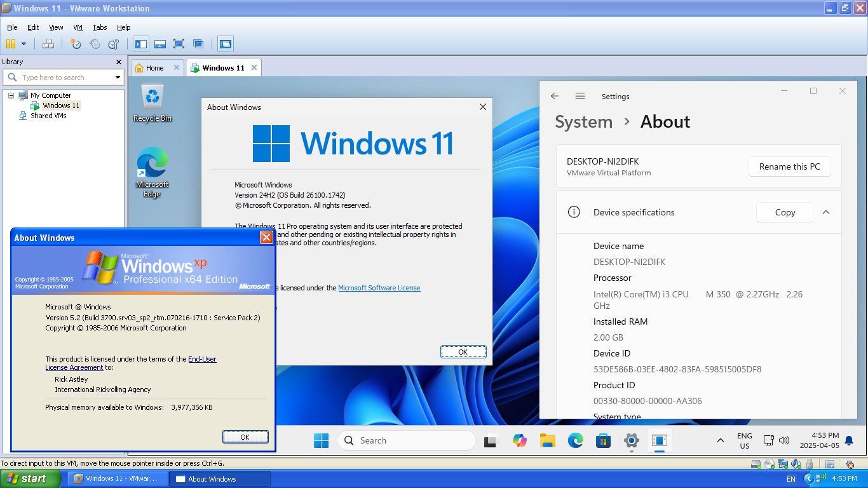This screenshot has height=488, width=868.
Task: Open the VM menu
Action: (x=78, y=27)
